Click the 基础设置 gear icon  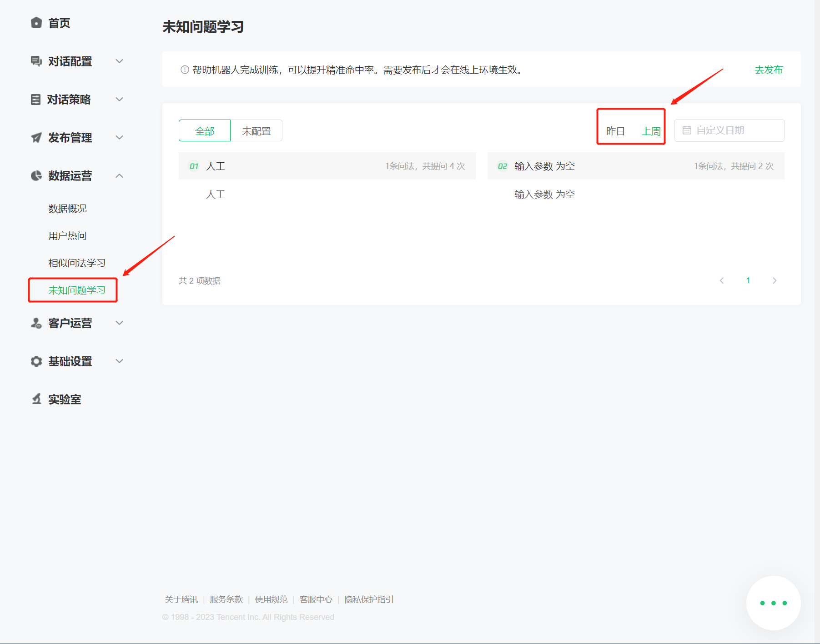click(36, 361)
